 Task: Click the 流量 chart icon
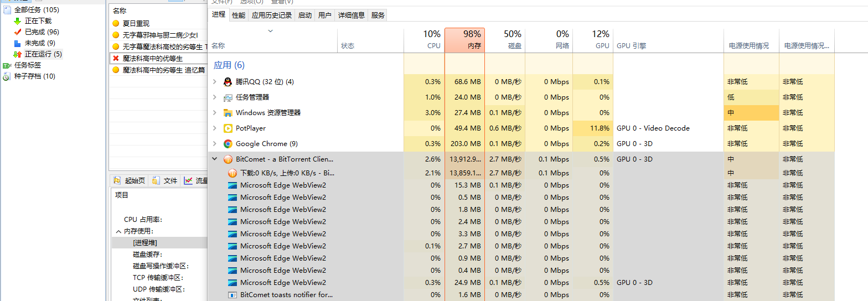tap(188, 180)
